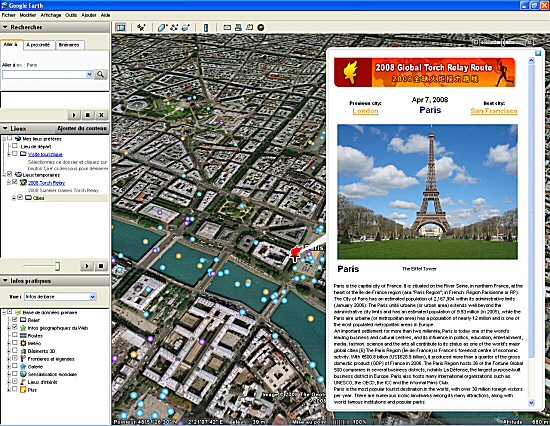Uncheck the 2008 Torch Relay checkbox

[x=15, y=182]
